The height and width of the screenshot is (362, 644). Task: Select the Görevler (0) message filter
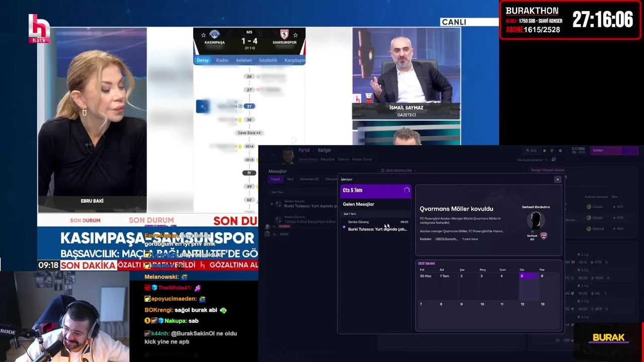coord(309,179)
